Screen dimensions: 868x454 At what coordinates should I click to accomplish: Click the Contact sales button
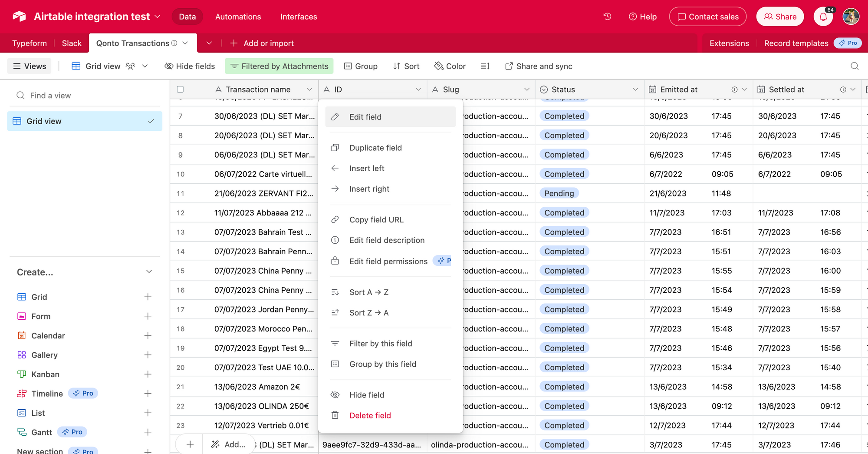coord(708,16)
